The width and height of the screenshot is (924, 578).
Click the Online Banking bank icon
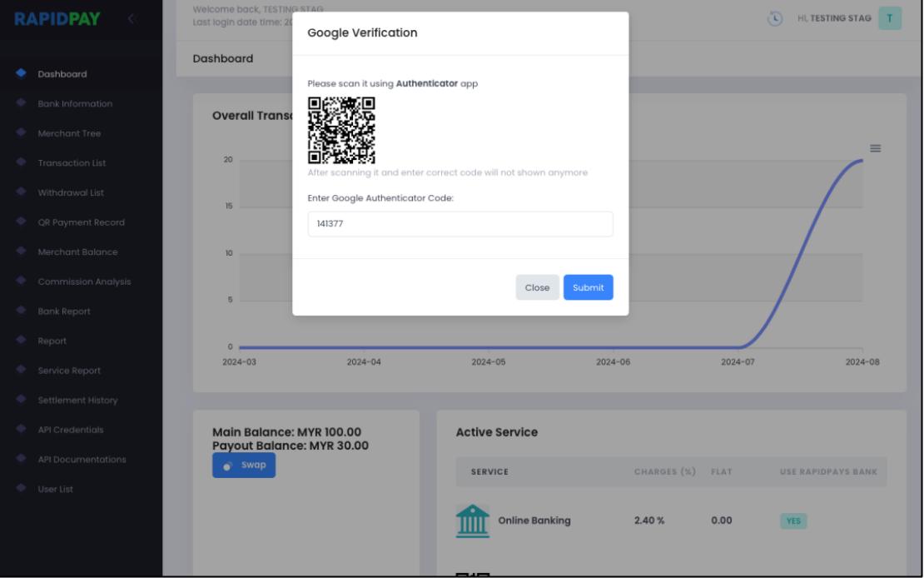[x=472, y=521]
